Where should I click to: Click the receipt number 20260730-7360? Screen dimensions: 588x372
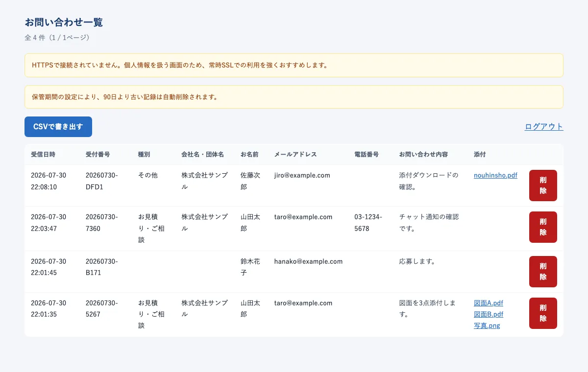pyautogui.click(x=102, y=223)
